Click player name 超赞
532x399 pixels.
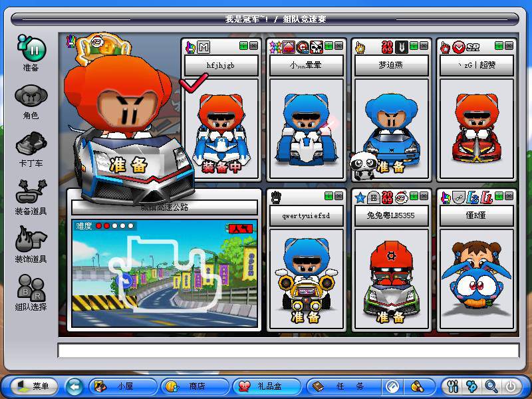[x=477, y=65]
